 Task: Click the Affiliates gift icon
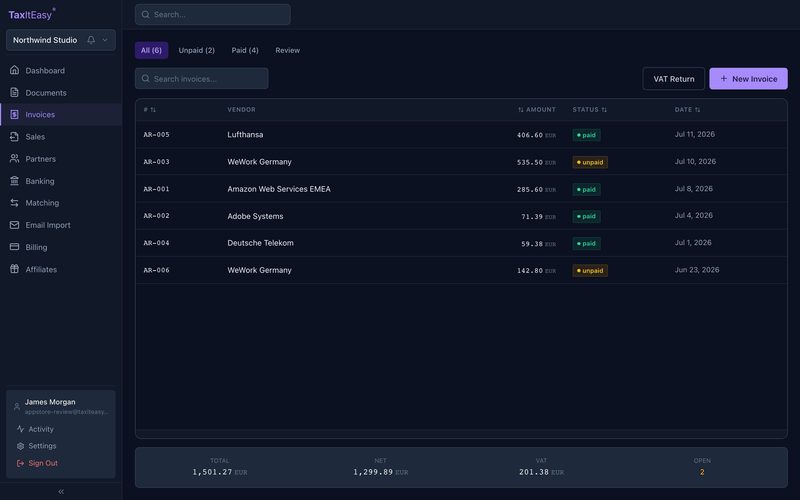pyautogui.click(x=14, y=269)
